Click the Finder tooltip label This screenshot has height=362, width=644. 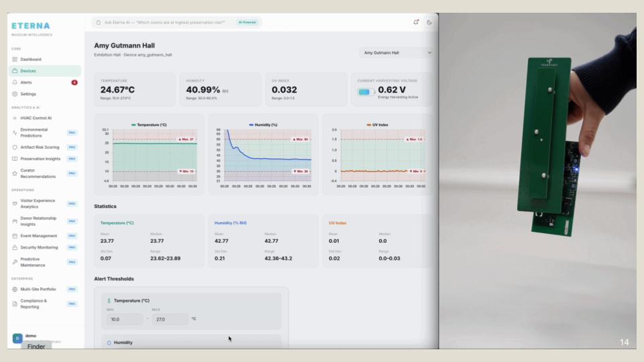36,346
